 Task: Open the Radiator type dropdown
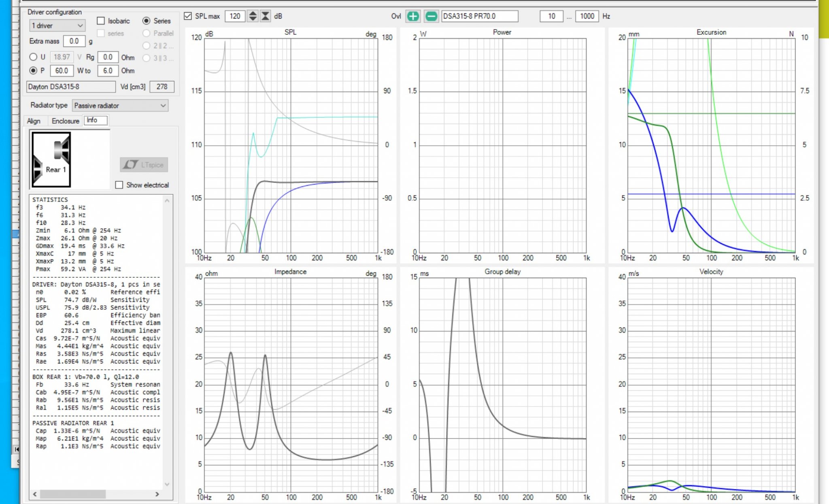(x=120, y=106)
